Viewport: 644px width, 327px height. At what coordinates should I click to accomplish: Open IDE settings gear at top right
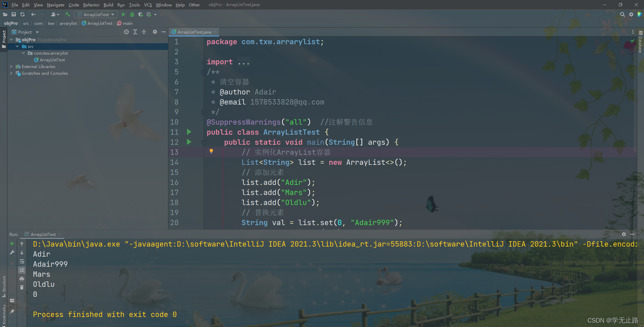click(631, 14)
